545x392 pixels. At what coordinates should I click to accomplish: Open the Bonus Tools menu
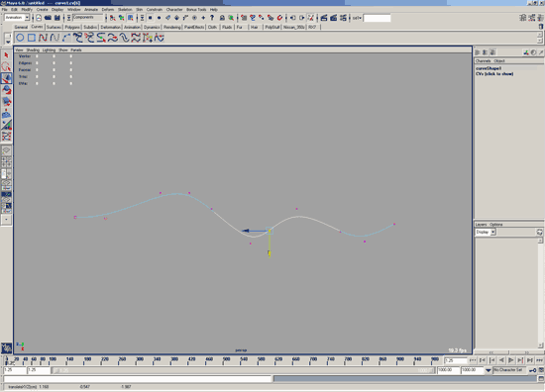click(x=196, y=9)
